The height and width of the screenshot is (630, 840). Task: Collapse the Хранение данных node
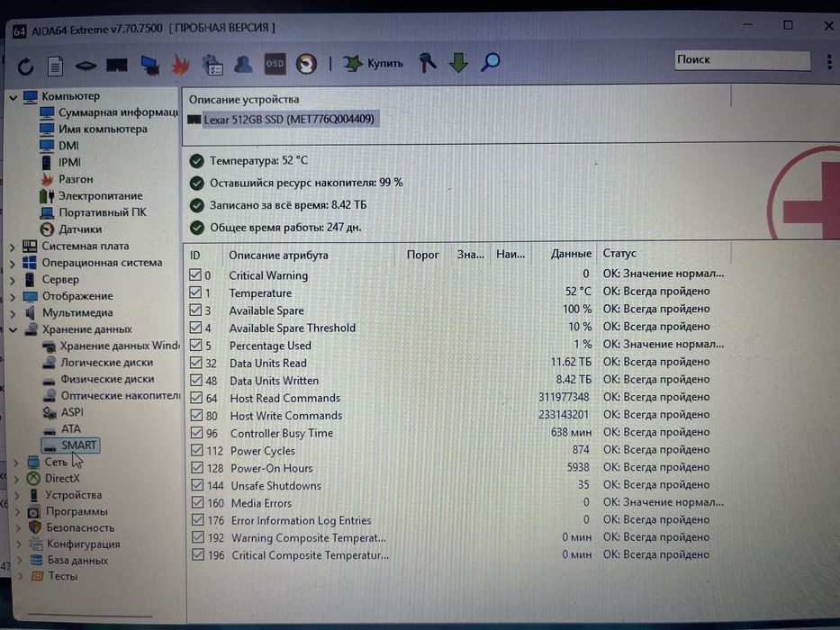(14, 330)
